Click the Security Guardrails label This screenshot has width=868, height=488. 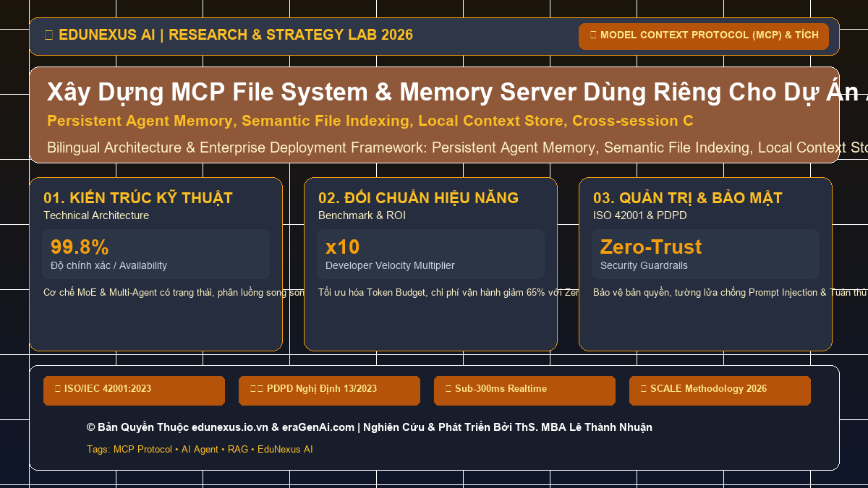644,265
